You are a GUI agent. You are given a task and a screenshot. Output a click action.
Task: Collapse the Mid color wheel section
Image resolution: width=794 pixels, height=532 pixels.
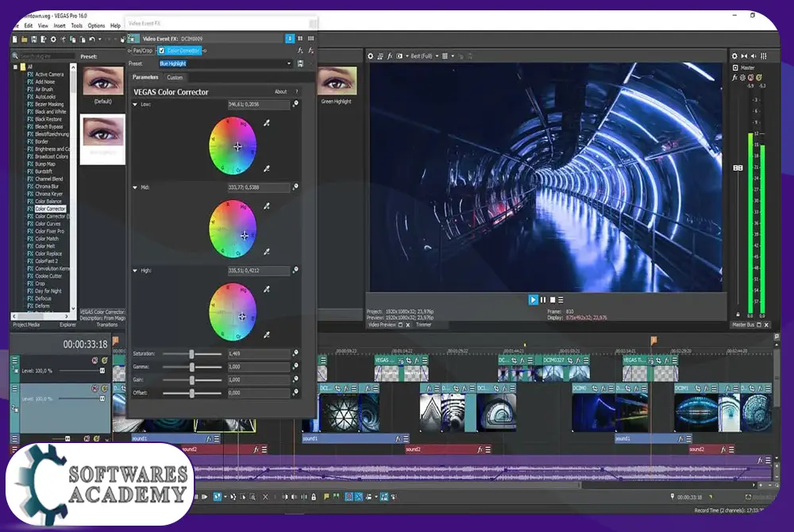[135, 187]
